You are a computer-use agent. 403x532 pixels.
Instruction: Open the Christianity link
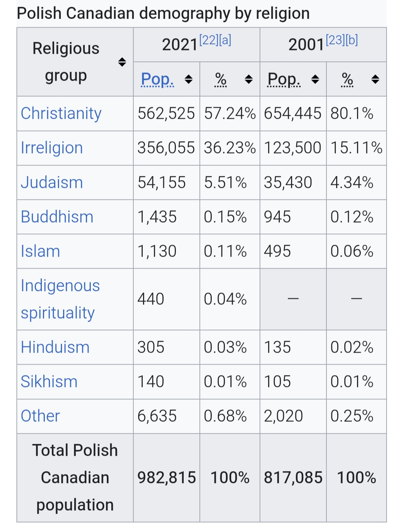click(x=61, y=113)
